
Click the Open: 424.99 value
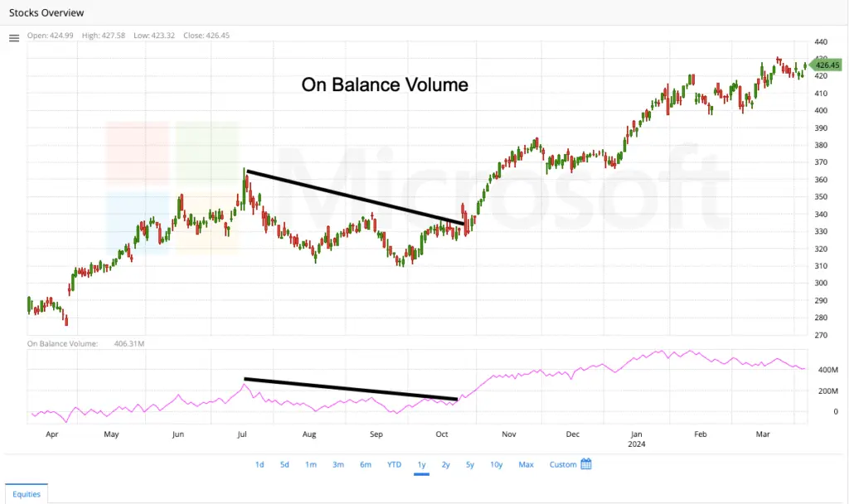point(51,35)
